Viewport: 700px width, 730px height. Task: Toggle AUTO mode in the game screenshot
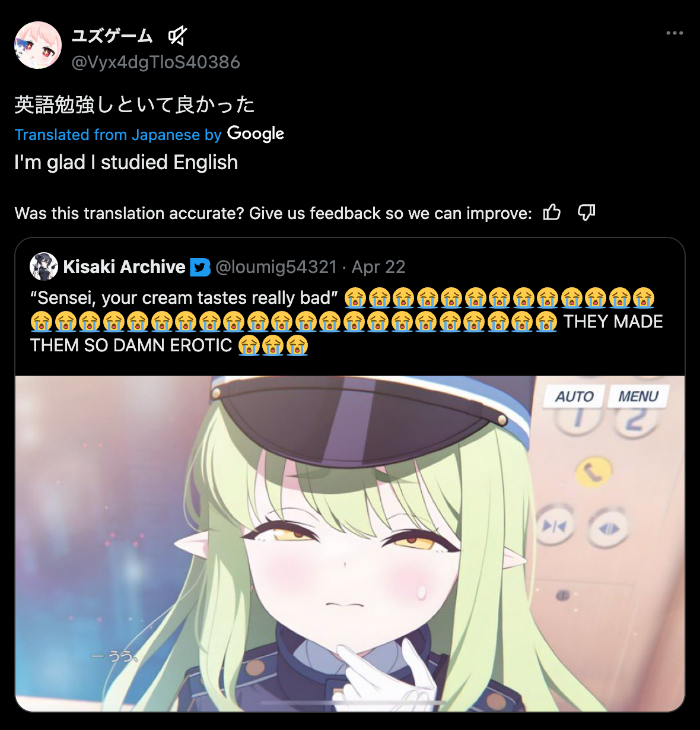tap(574, 396)
